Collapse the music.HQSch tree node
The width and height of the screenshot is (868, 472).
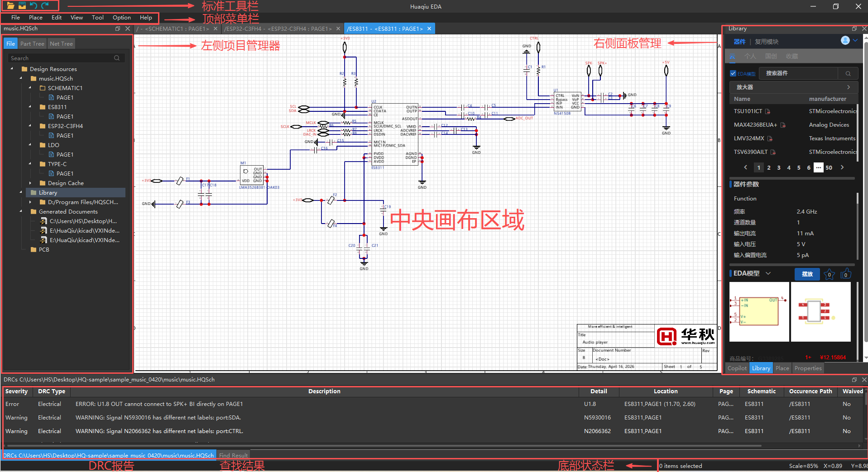tap(21, 79)
